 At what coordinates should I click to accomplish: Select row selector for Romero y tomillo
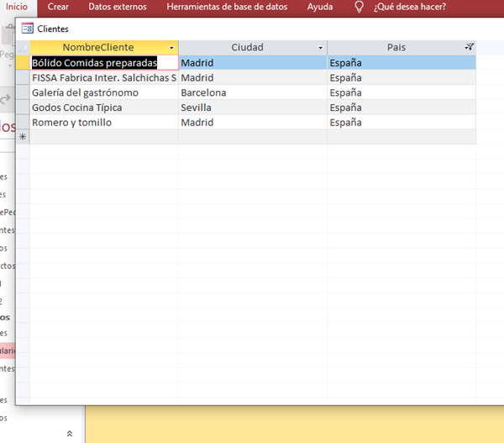point(23,123)
